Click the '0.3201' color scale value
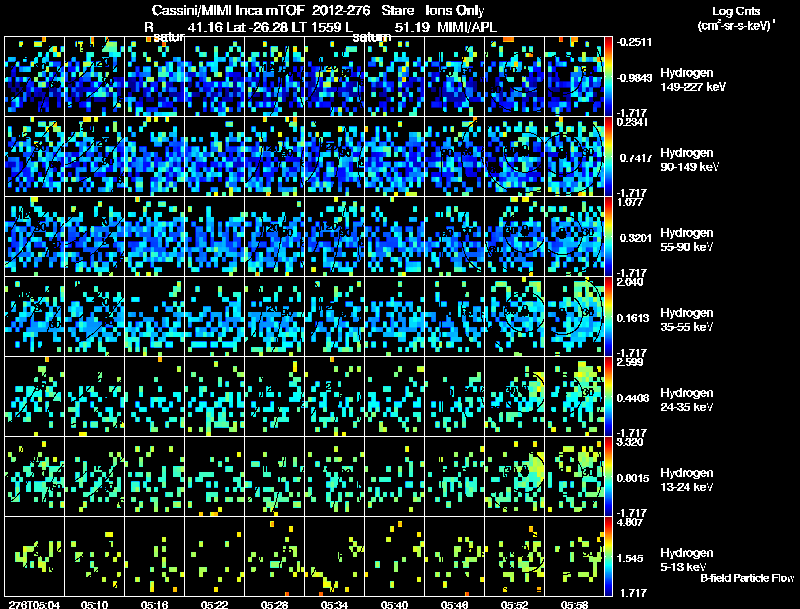800x609 pixels. click(x=635, y=238)
